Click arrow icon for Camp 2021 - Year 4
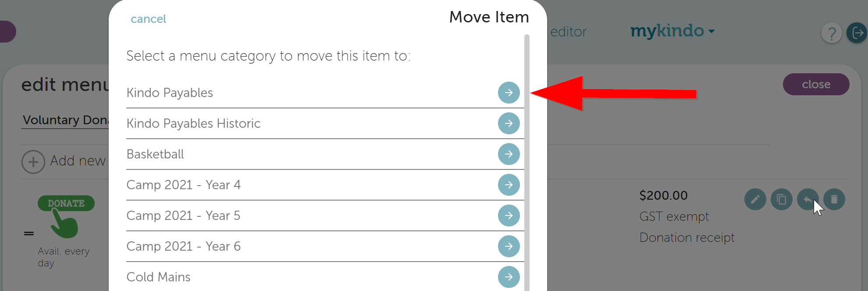Viewport: 868px width, 291px height. [x=509, y=185]
